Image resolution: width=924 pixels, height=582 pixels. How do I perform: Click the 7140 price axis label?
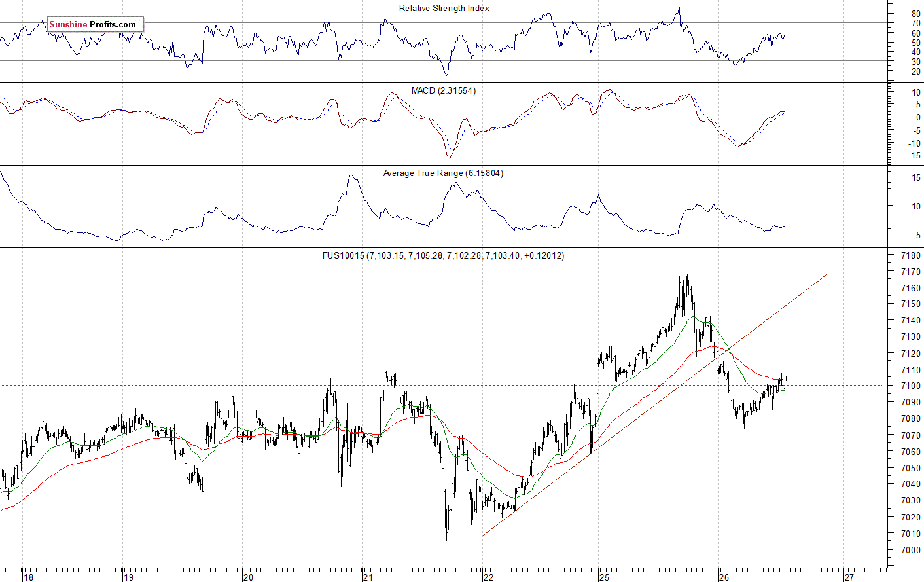(911, 321)
